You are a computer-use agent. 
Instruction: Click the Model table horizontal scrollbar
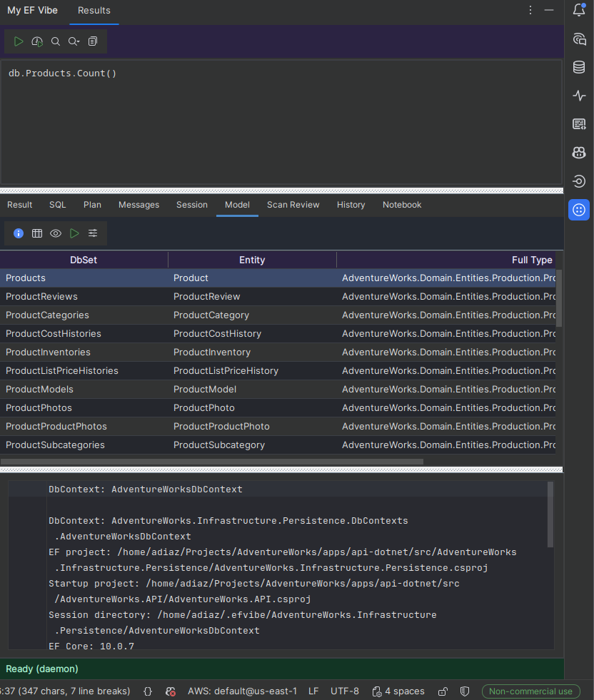(212, 462)
